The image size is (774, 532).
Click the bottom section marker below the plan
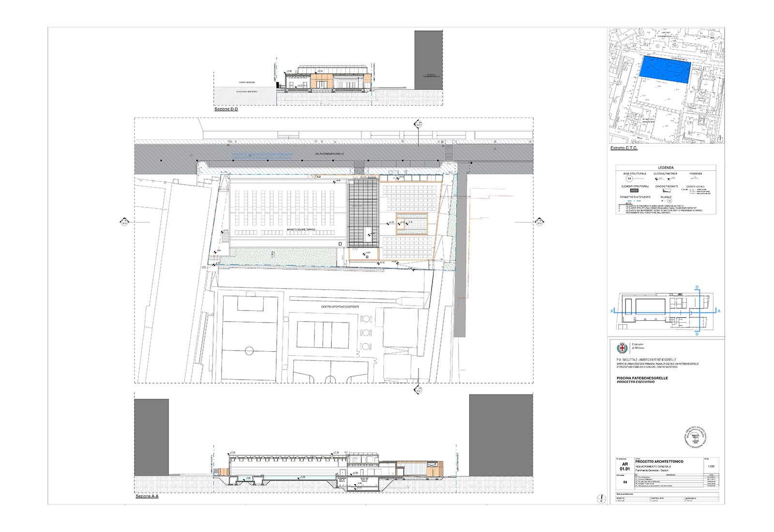pos(419,390)
